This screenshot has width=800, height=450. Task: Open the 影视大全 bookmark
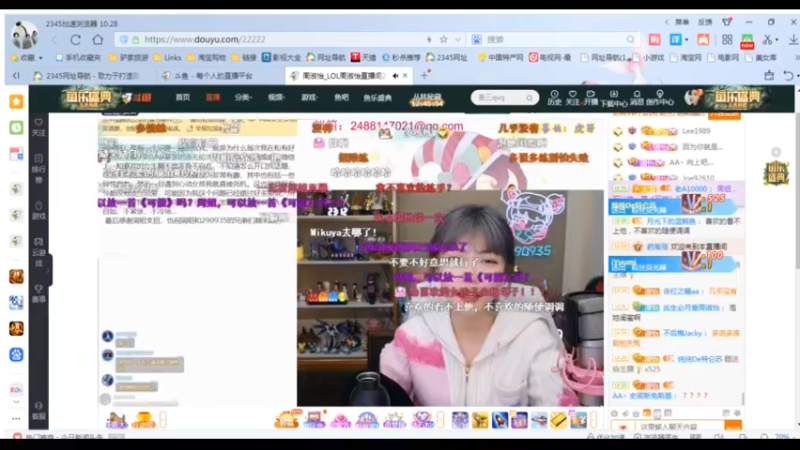coord(281,58)
